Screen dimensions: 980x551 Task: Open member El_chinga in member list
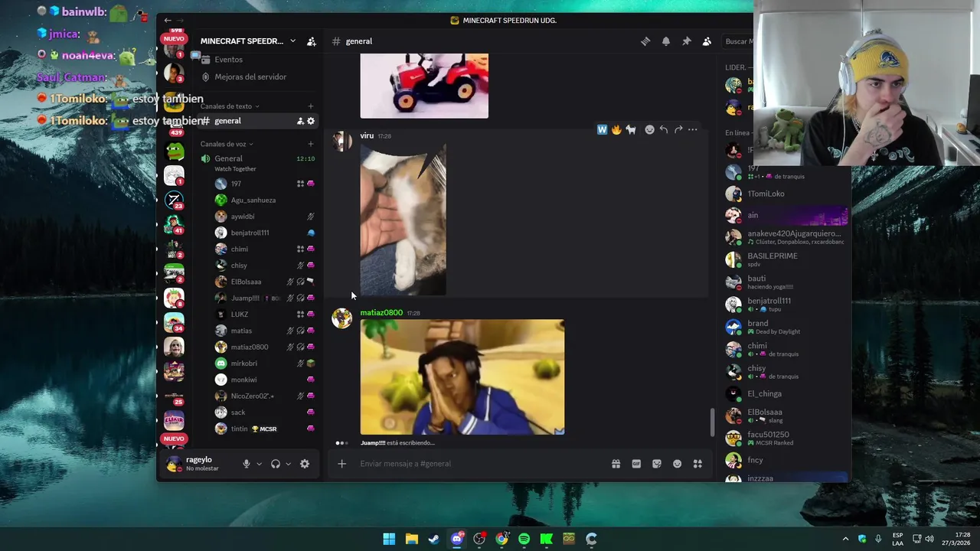(x=787, y=394)
